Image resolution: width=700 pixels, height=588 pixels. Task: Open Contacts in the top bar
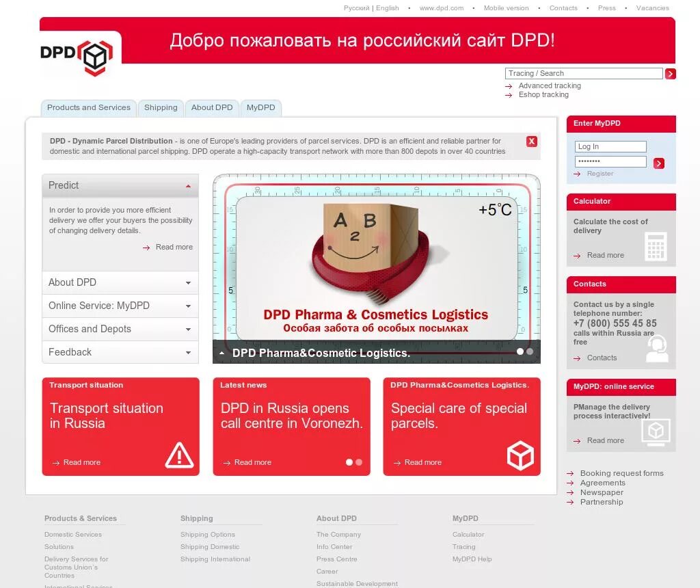(x=563, y=8)
